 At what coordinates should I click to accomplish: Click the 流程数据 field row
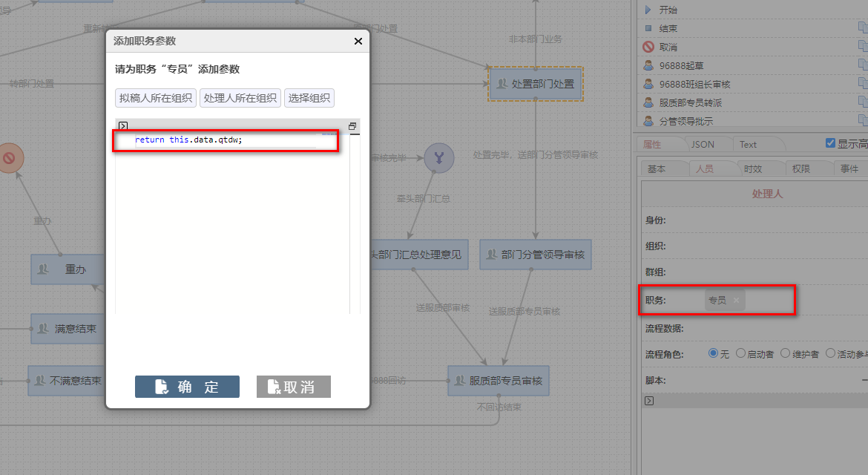pyautogui.click(x=756, y=328)
